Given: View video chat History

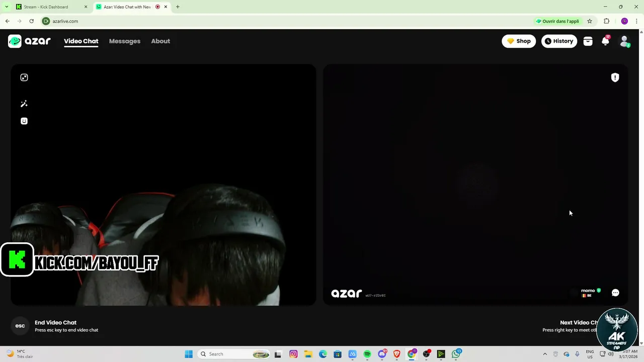Looking at the screenshot, I should point(559,41).
